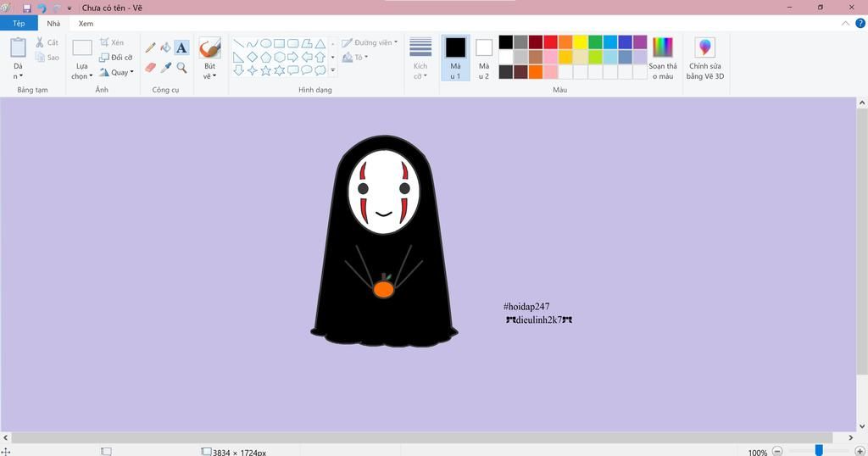Image resolution: width=868 pixels, height=456 pixels.
Task: Switch to the Nhà ribbon tab
Action: [53, 23]
